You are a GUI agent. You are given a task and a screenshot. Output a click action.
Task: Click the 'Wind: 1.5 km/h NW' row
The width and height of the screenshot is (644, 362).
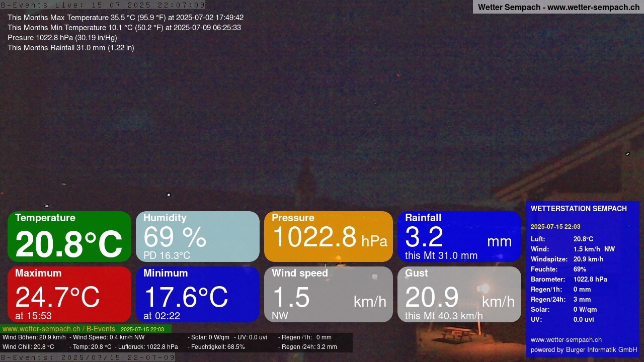[x=573, y=249]
